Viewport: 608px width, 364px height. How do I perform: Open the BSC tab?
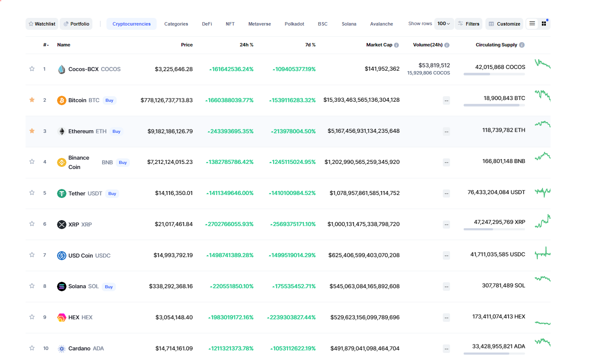tap(323, 24)
